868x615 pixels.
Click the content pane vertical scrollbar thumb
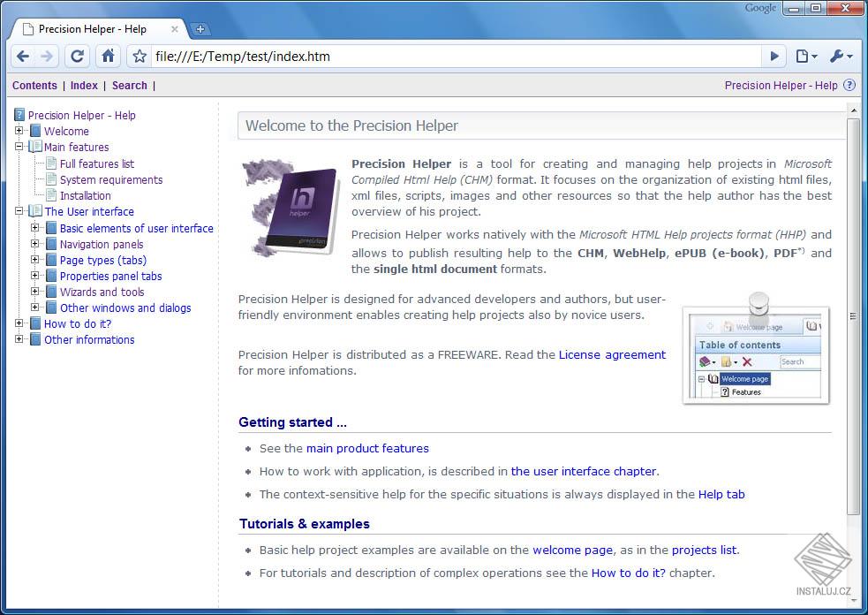click(x=853, y=315)
